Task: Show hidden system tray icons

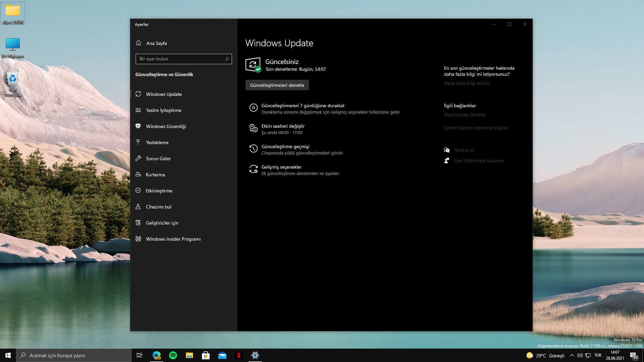Action: (572, 356)
